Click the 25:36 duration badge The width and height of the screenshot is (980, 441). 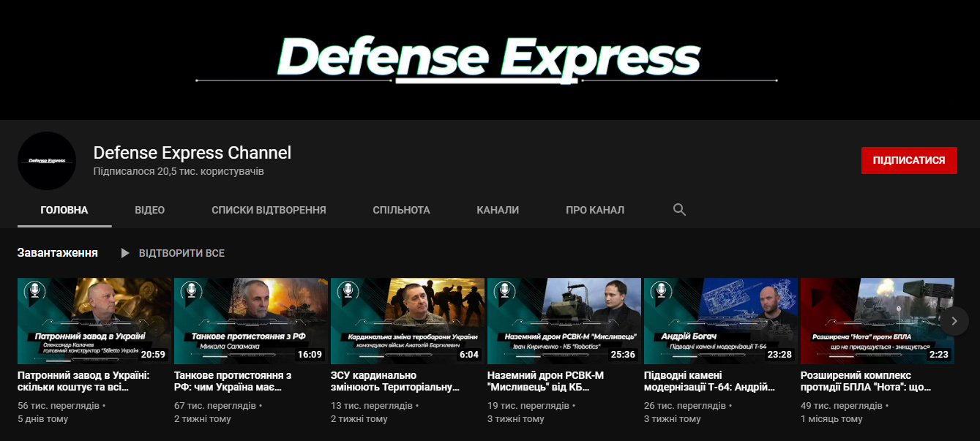click(x=623, y=355)
